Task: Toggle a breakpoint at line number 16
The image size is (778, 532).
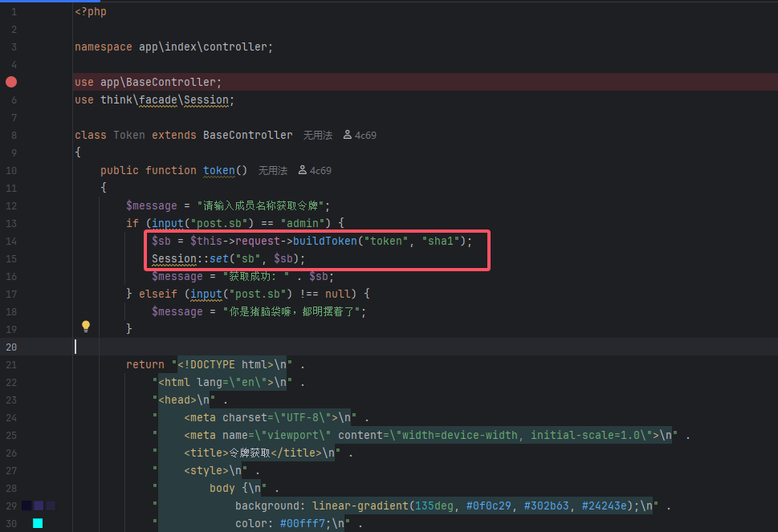Action: coord(11,276)
